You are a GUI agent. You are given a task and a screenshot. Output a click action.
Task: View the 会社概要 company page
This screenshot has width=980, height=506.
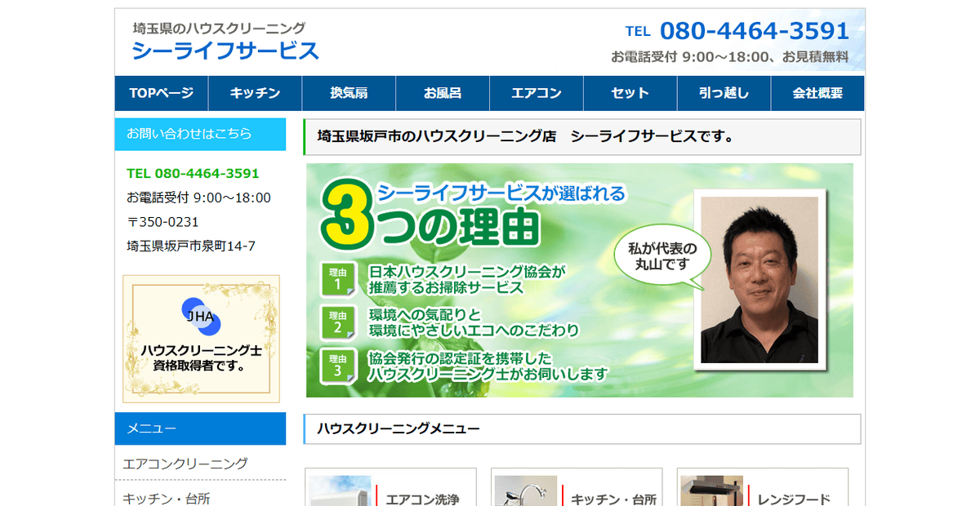coord(817,93)
